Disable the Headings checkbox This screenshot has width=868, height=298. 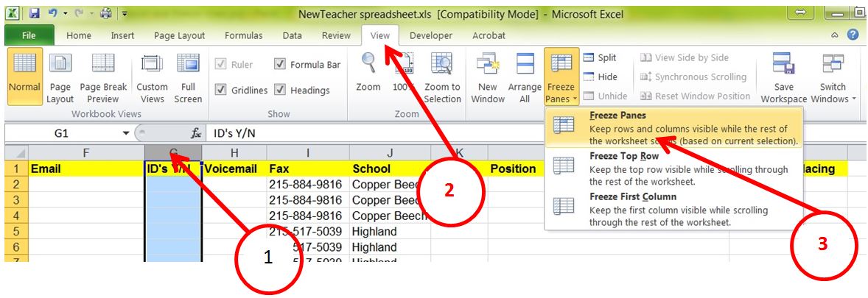click(280, 91)
